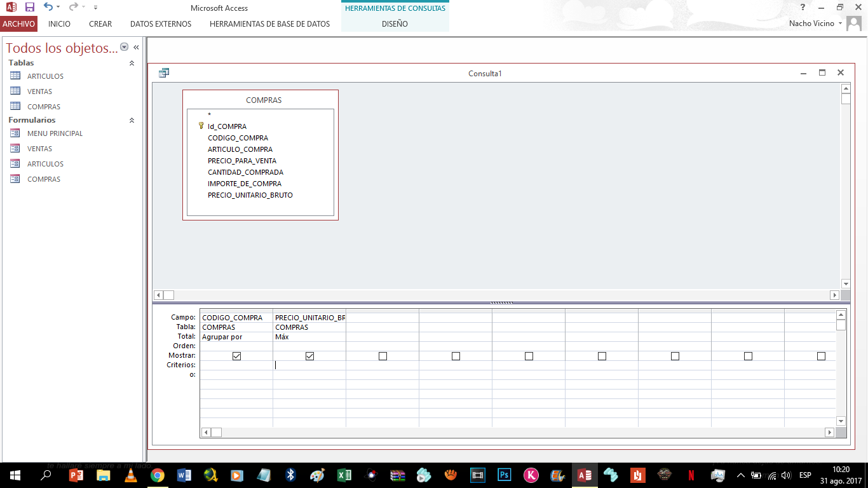Select the DISEÑO tab
The height and width of the screenshot is (488, 868).
(395, 24)
